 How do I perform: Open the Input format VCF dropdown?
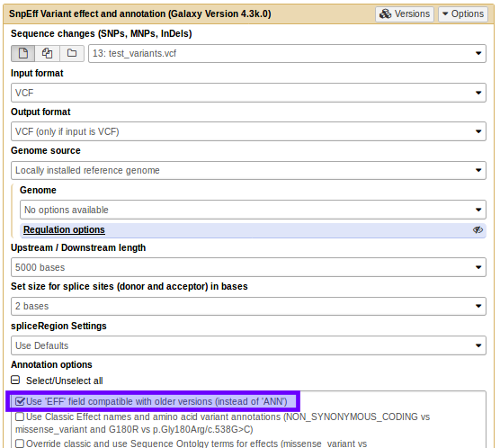pos(248,93)
